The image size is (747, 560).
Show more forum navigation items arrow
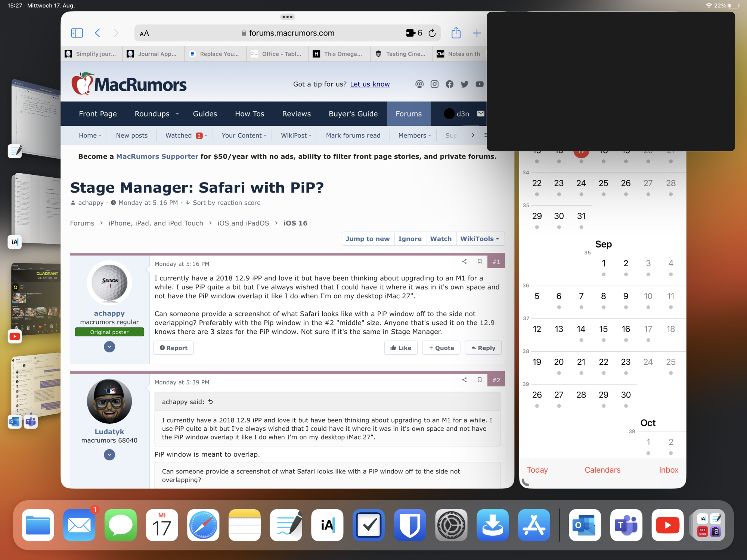(473, 135)
